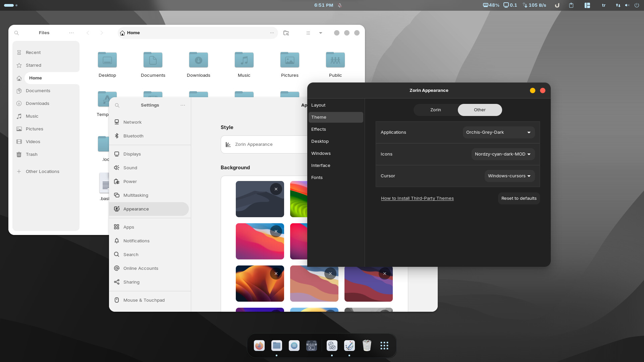Viewport: 644px width, 362px height.
Task: Click the clipboard icon in the top panel
Action: tap(571, 5)
